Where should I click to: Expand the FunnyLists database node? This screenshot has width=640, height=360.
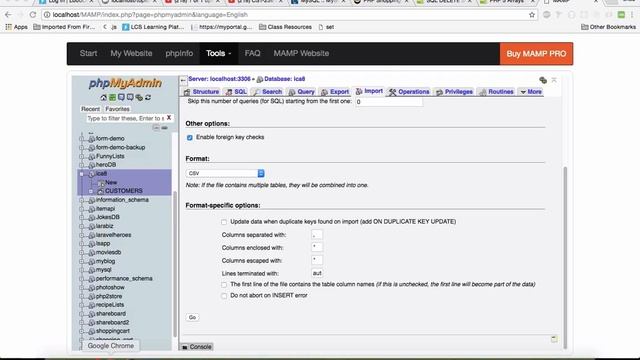[82, 156]
